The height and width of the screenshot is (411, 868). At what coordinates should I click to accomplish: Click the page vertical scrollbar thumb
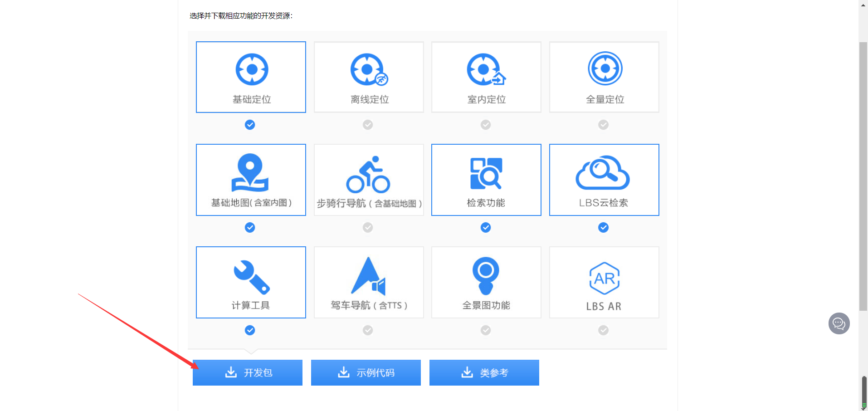[x=863, y=176]
